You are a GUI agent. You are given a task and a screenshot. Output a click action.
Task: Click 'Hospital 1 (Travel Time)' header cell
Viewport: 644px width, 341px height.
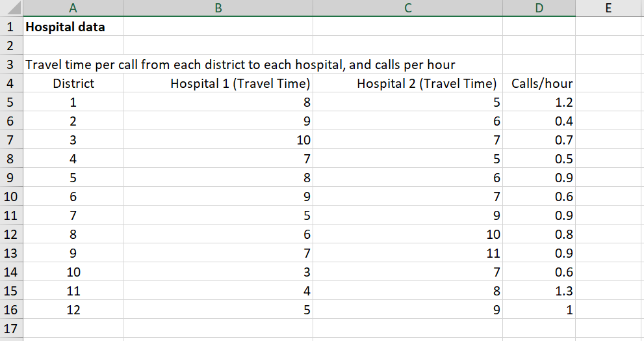(x=218, y=83)
